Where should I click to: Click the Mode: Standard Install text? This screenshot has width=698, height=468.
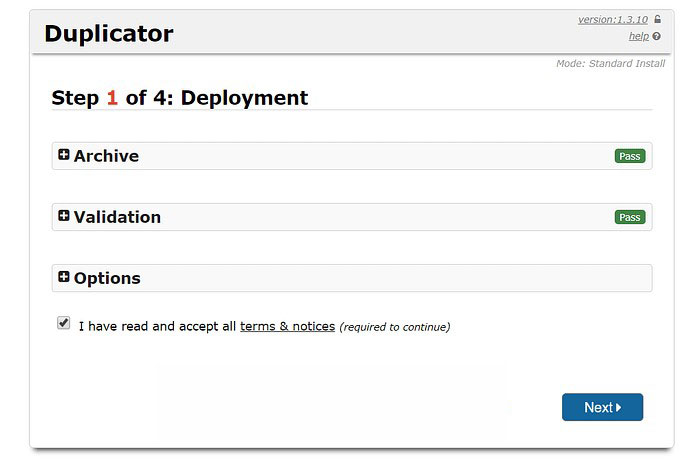coord(610,64)
